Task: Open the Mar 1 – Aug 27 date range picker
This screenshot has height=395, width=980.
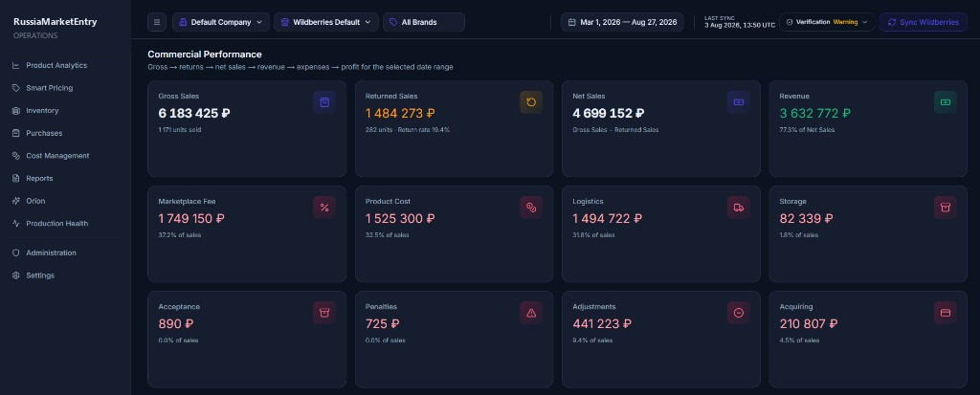Action: (622, 22)
